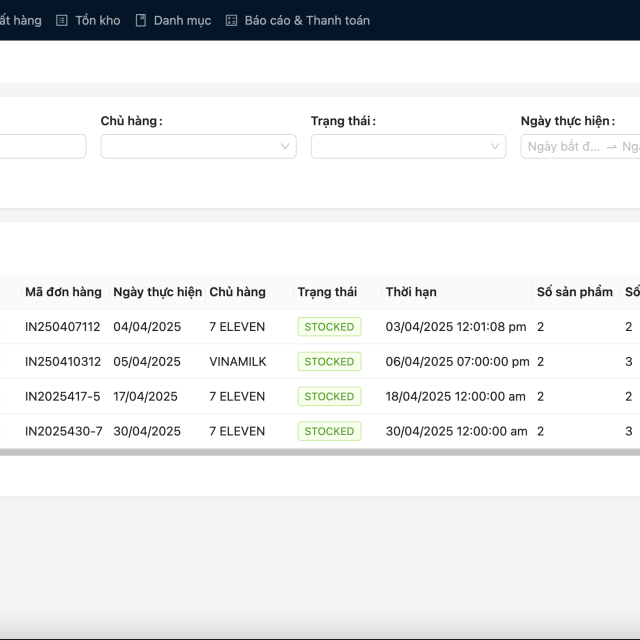The width and height of the screenshot is (640, 640).
Task: Click the Trạng thái table column header
Action: pos(327,292)
